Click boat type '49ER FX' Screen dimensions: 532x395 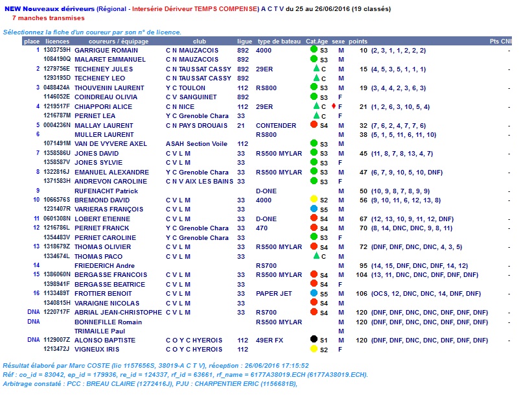coord(270,340)
